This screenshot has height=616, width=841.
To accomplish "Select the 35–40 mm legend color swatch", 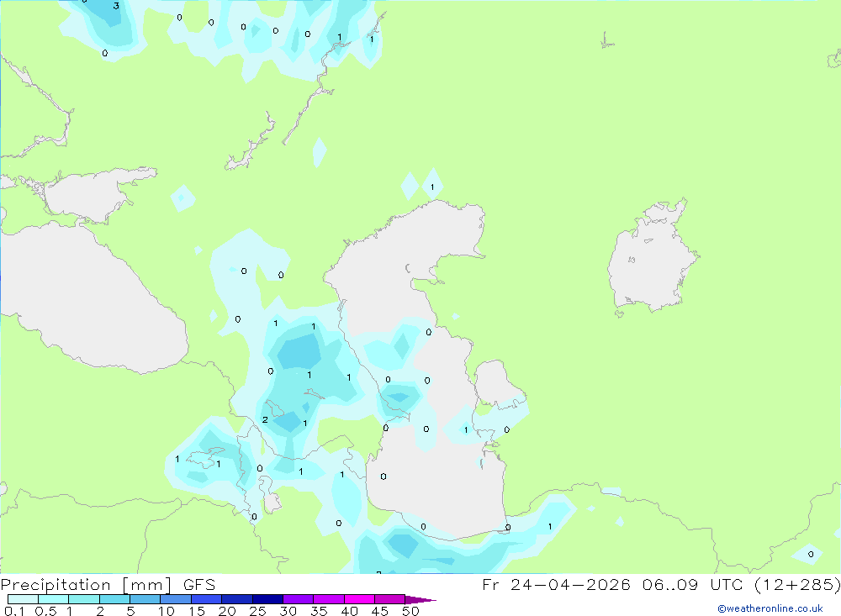I will [x=328, y=599].
